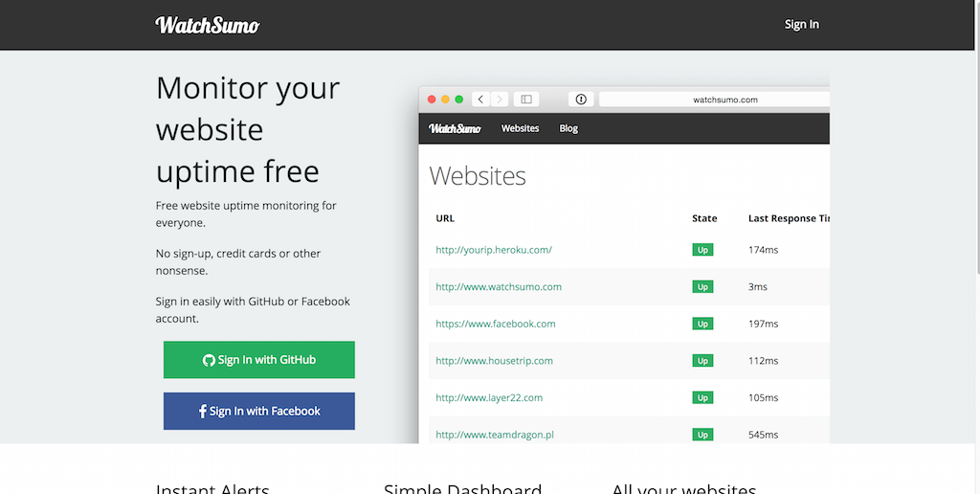Image resolution: width=980 pixels, height=494 pixels.
Task: Click the Up badge in the www.facebook.com row
Action: click(702, 324)
